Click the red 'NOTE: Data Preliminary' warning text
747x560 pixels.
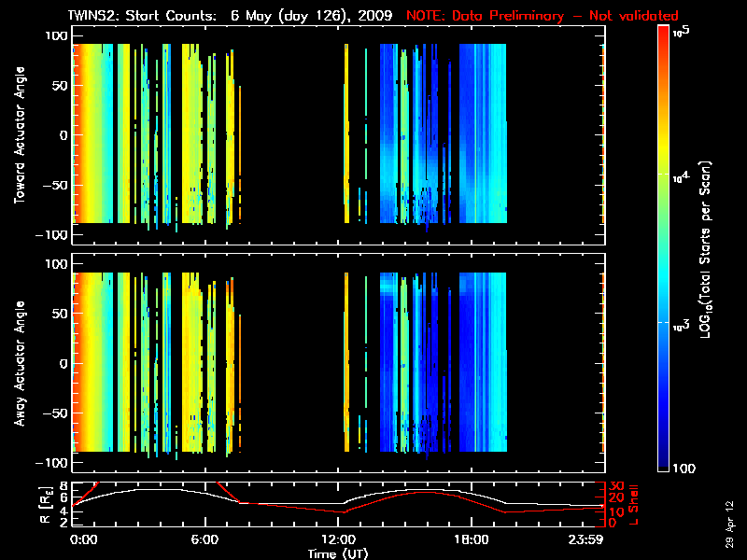point(542,16)
